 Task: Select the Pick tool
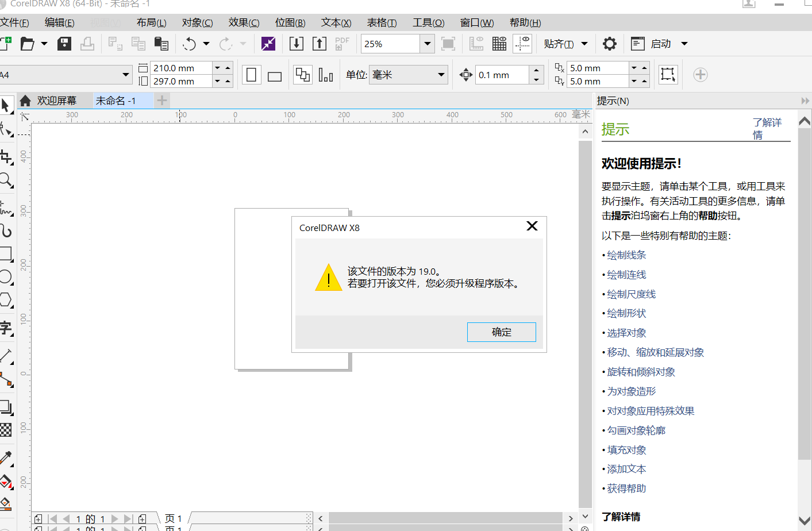point(7,105)
